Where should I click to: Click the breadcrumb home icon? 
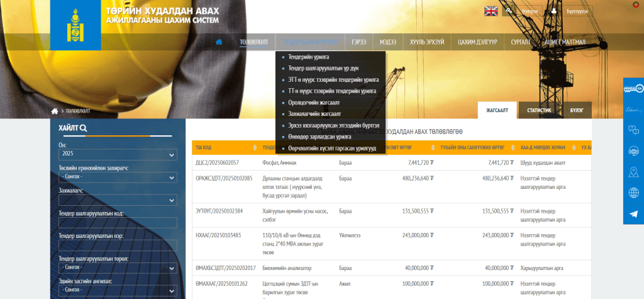[x=55, y=111]
